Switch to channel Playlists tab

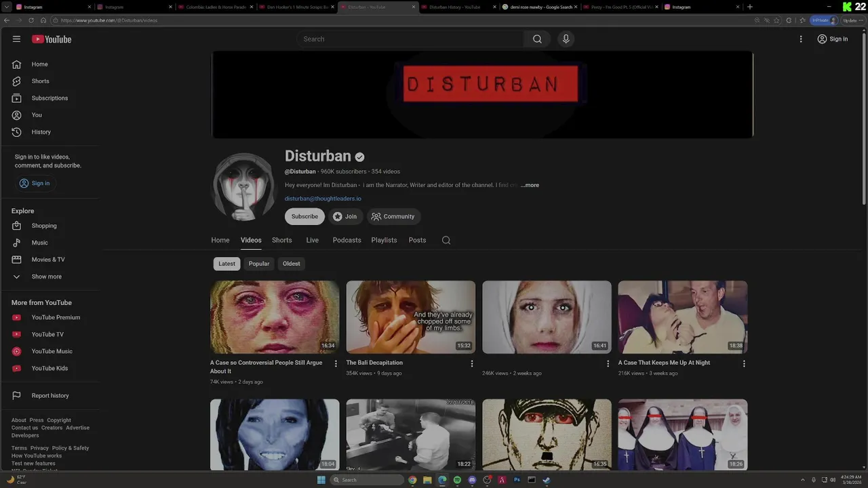pyautogui.click(x=384, y=240)
